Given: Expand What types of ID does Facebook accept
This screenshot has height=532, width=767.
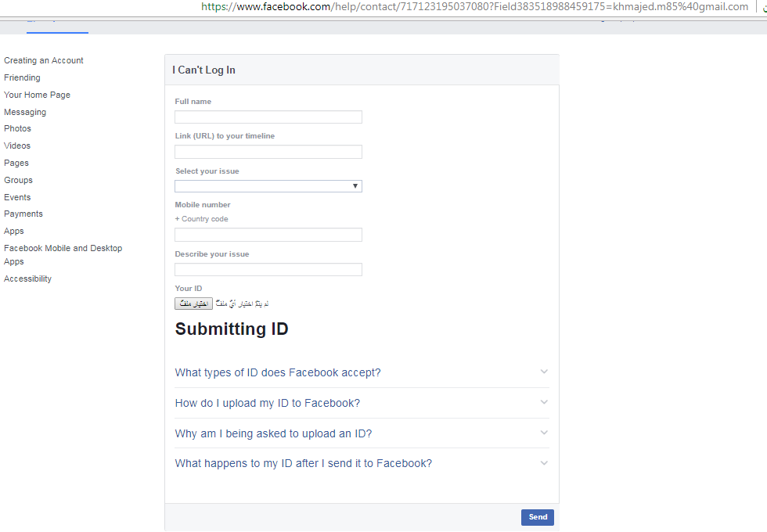Looking at the screenshot, I should coord(278,372).
